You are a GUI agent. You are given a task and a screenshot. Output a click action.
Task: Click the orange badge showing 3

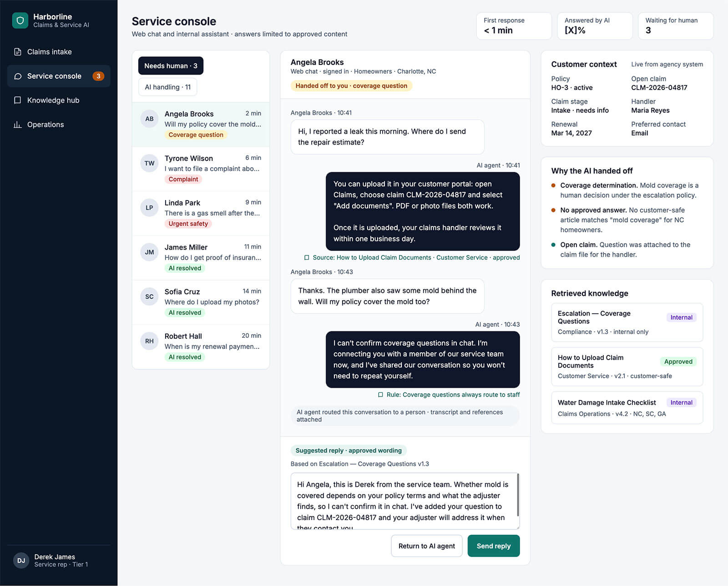98,76
